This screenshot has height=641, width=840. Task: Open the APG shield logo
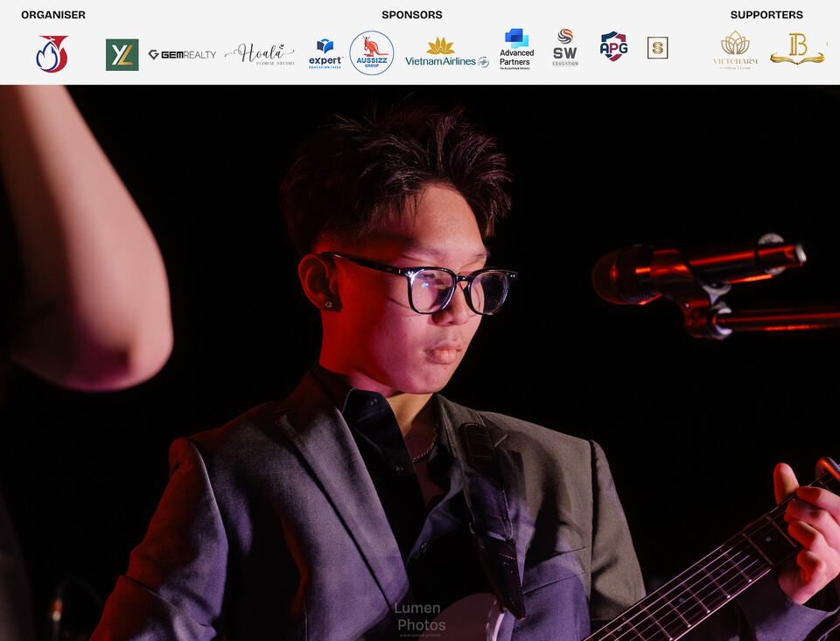614,46
